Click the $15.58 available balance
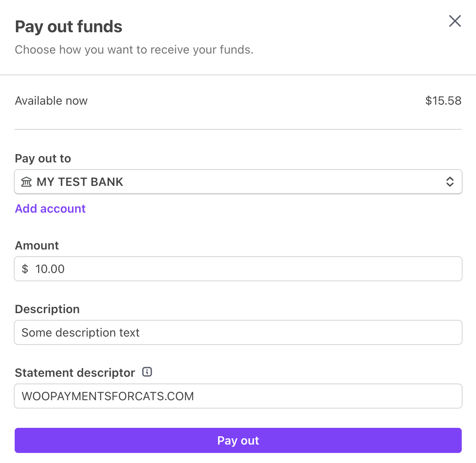Image resolution: width=476 pixels, height=463 pixels. (x=443, y=100)
